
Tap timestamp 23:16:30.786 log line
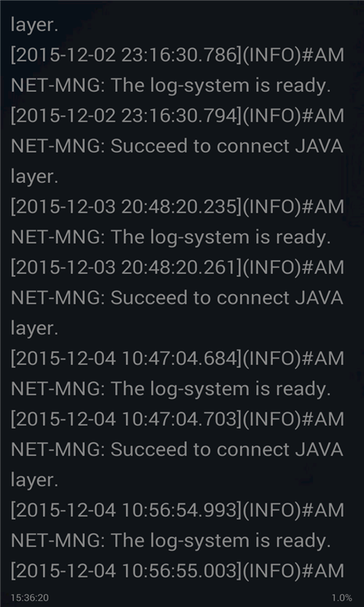[x=177, y=55]
